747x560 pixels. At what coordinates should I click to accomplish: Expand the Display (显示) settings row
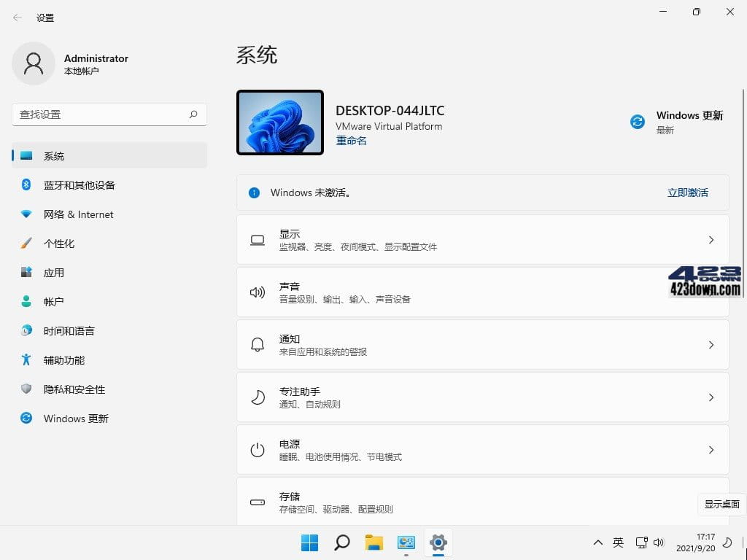click(x=483, y=239)
